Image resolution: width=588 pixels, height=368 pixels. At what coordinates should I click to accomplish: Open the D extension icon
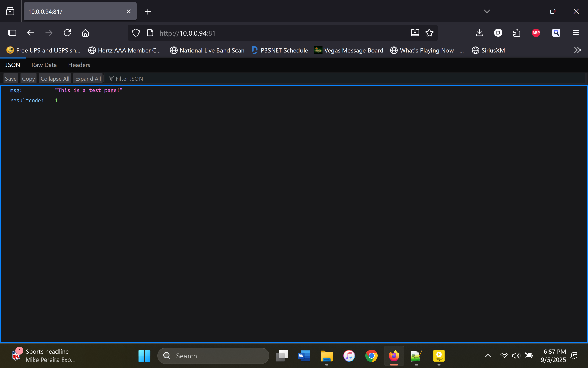498,33
